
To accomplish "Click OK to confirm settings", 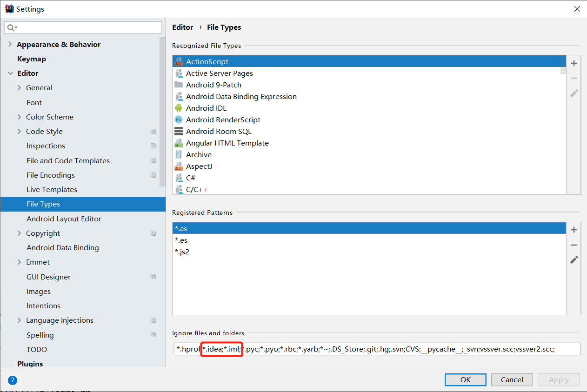I will click(x=466, y=380).
